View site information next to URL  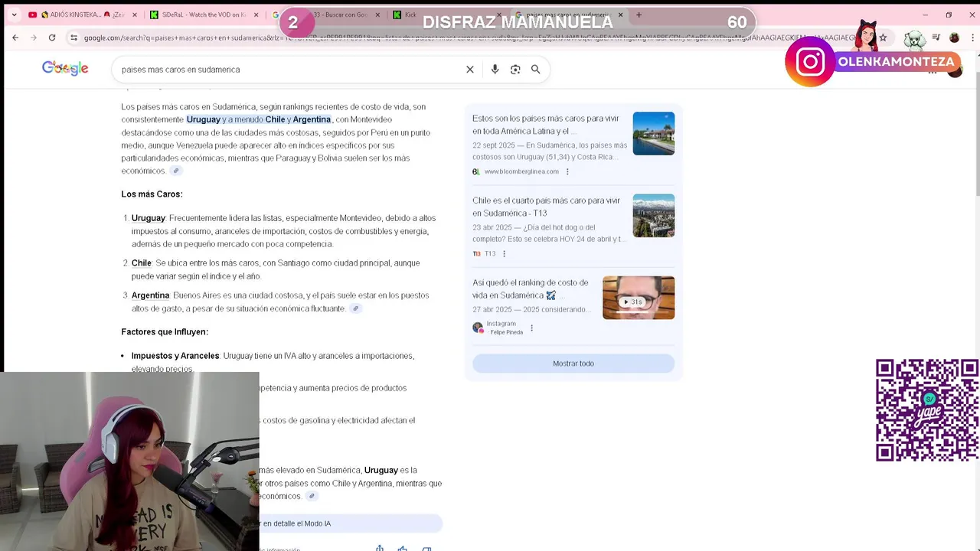pos(73,37)
